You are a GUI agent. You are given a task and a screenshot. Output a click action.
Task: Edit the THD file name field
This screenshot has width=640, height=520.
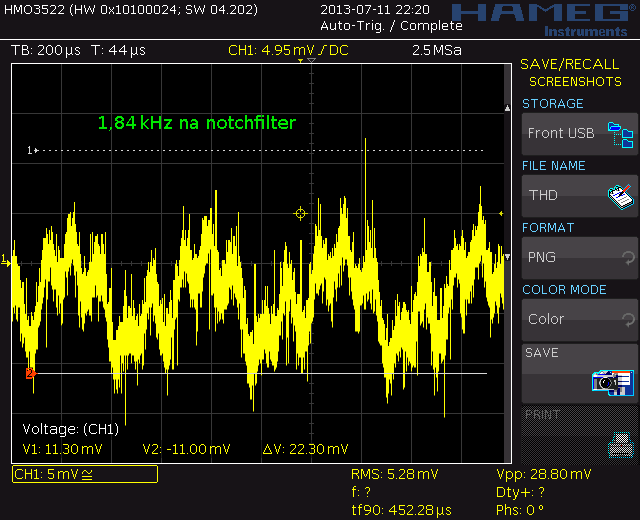560,195
